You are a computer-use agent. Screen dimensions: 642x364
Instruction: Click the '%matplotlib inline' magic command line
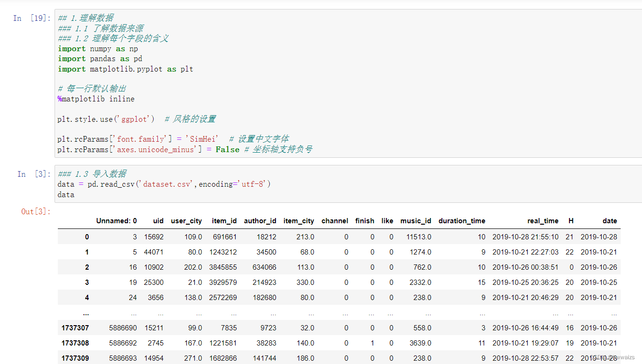point(96,99)
